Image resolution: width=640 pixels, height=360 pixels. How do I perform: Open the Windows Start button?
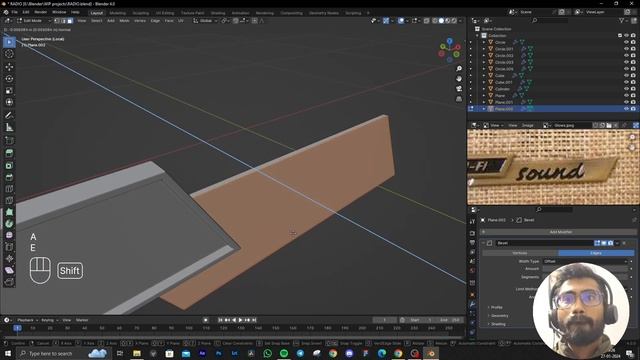8,353
